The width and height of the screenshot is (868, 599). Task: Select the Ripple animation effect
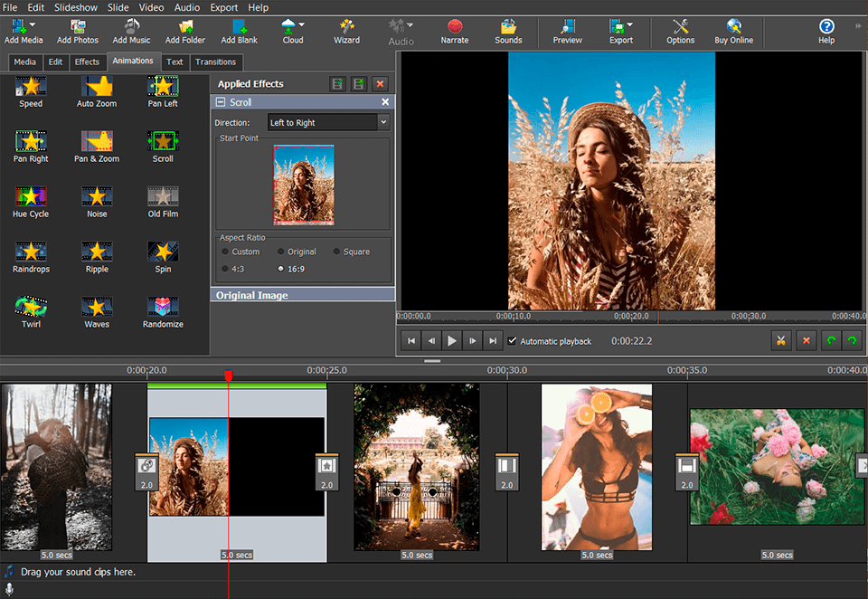coord(96,256)
